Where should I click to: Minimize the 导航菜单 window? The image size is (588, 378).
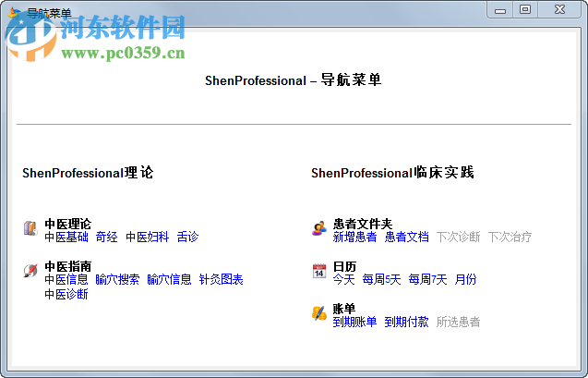[500, 10]
